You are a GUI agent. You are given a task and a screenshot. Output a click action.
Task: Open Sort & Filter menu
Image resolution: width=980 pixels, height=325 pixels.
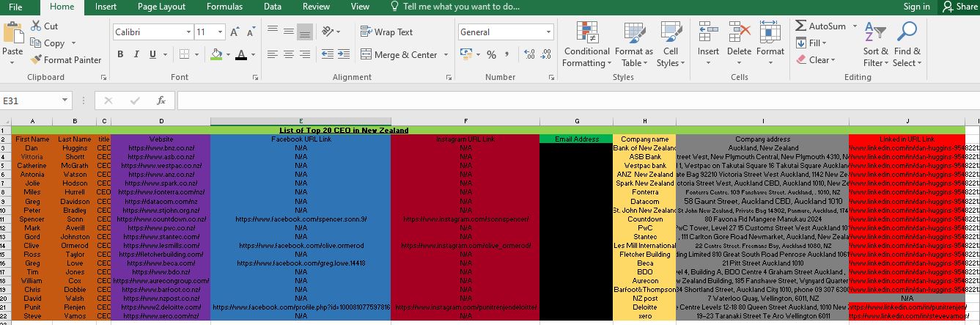point(875,44)
